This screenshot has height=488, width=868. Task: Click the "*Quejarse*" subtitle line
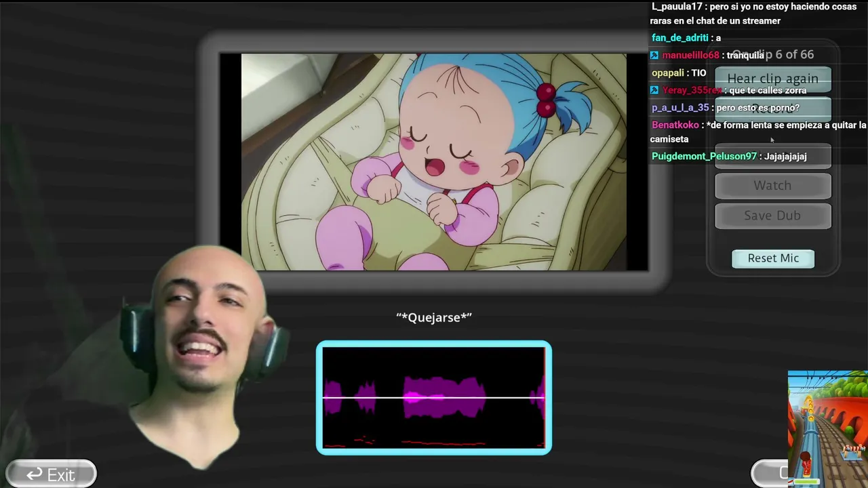click(x=434, y=317)
